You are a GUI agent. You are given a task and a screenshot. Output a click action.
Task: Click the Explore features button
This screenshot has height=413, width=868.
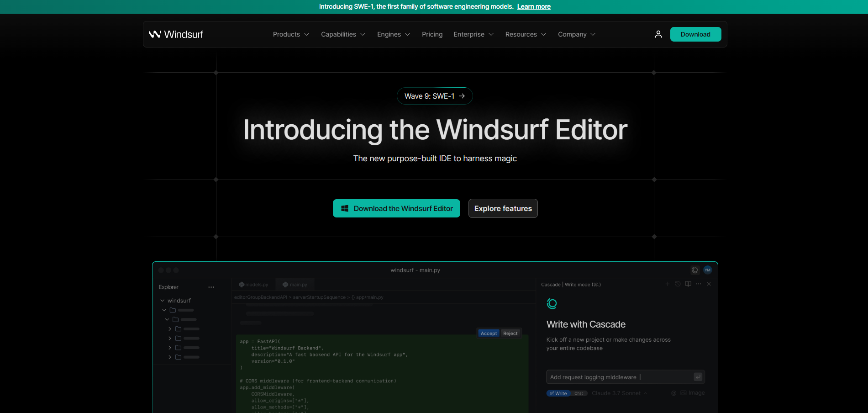503,208
